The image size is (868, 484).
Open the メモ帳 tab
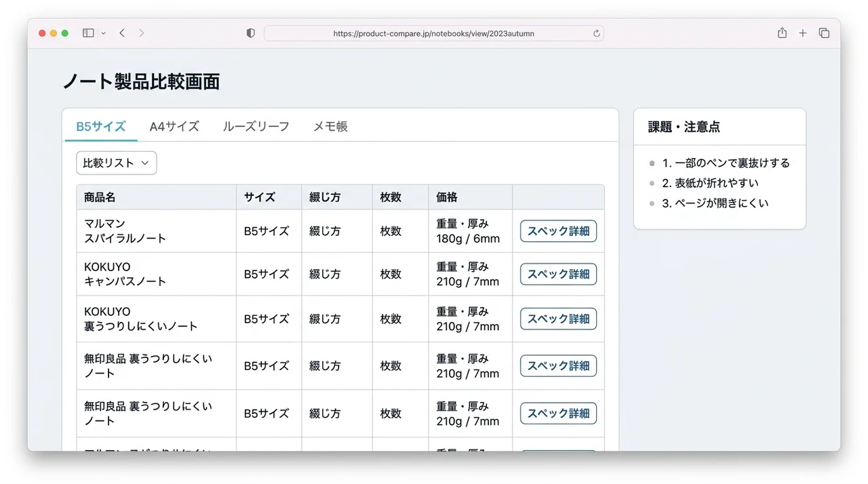pyautogui.click(x=330, y=126)
